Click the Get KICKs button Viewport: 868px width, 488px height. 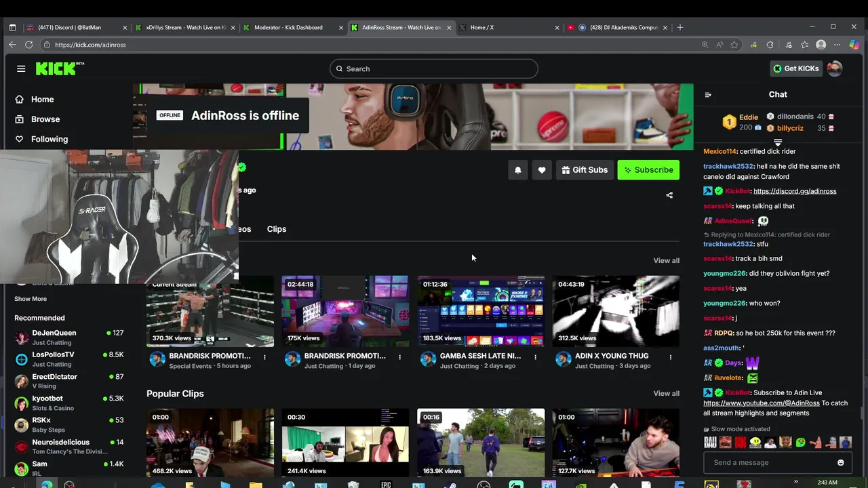[796, 68]
